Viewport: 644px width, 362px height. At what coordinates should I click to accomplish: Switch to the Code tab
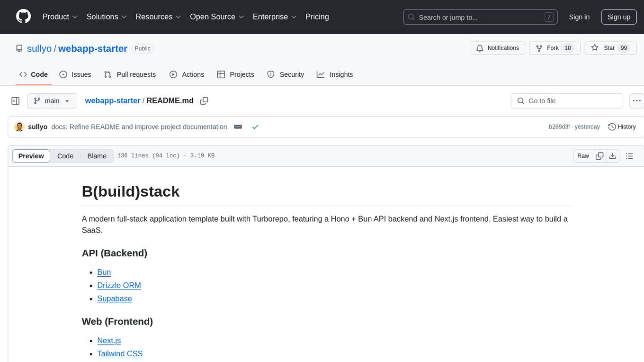(33, 74)
